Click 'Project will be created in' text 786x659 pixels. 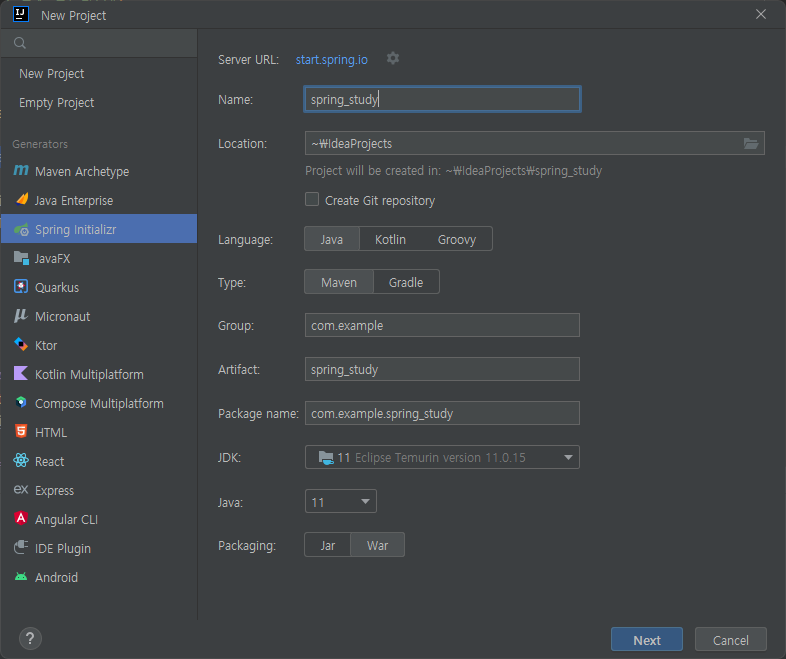453,171
